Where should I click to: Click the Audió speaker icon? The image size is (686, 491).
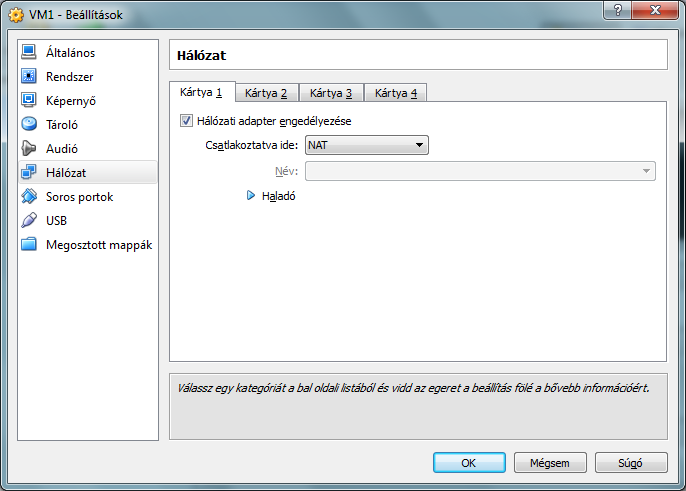click(x=29, y=148)
